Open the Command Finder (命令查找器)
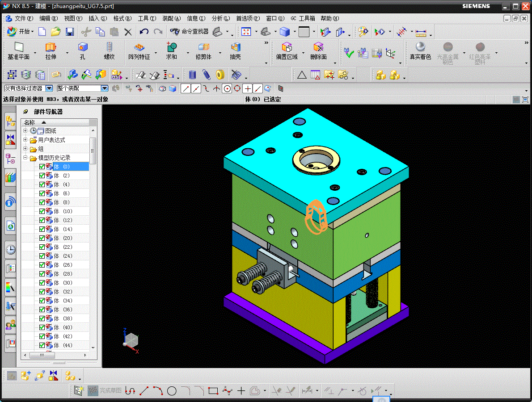Image resolution: width=532 pixels, height=402 pixels. 190,32
